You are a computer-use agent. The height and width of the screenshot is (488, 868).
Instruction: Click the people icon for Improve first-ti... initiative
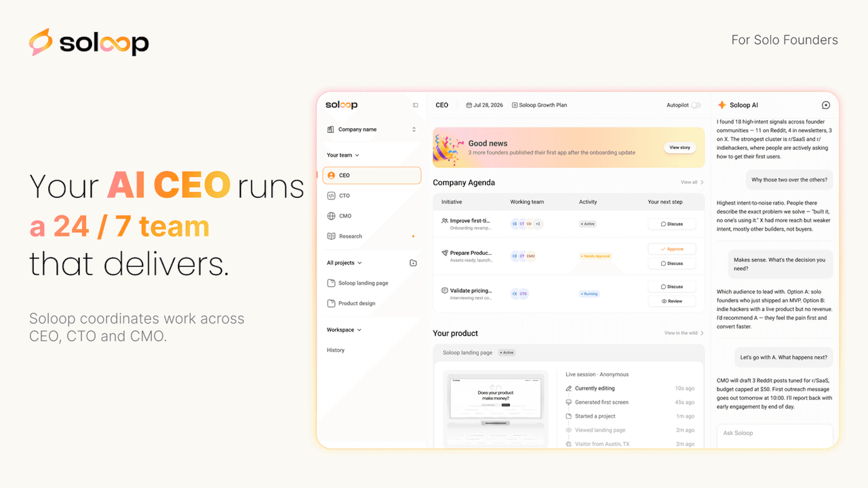pos(445,221)
